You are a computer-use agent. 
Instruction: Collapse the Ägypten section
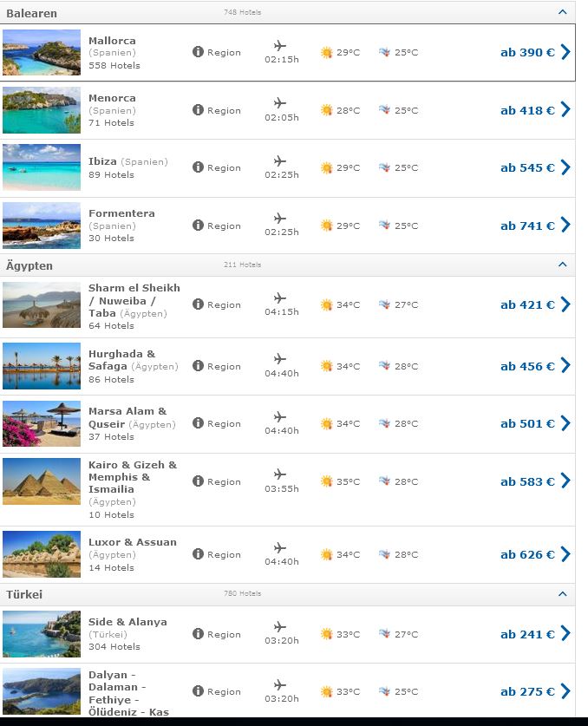563,265
